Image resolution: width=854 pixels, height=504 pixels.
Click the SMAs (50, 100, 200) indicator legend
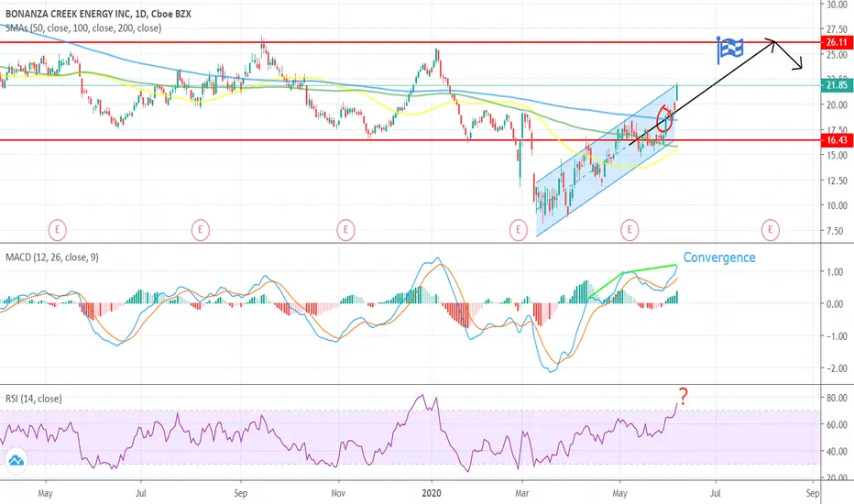[83, 27]
